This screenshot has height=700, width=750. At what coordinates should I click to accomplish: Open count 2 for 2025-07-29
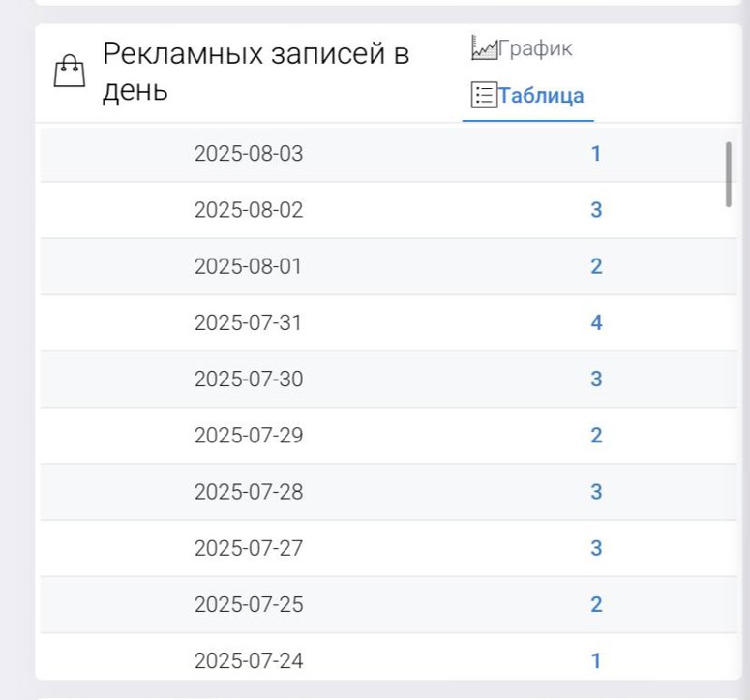[595, 436]
